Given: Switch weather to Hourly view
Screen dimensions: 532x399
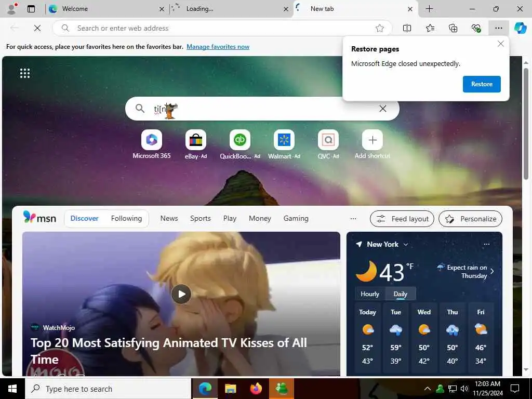Looking at the screenshot, I should pos(370,294).
